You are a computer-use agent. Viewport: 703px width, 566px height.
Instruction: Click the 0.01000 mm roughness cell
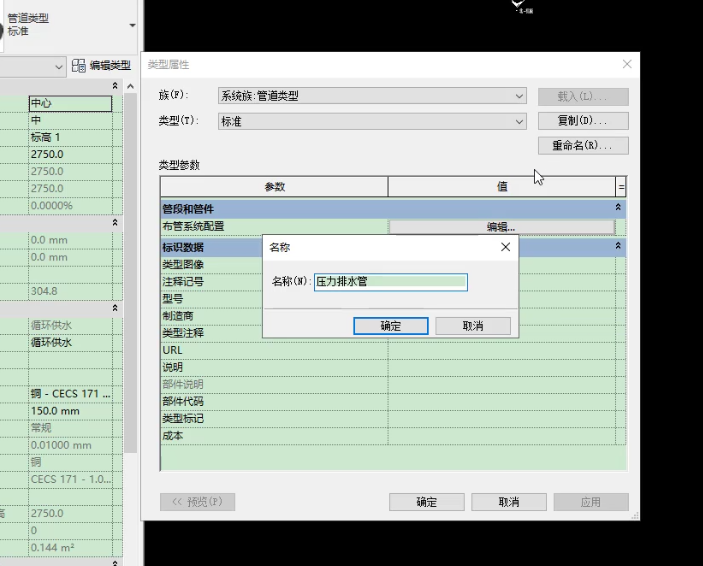[70, 445]
